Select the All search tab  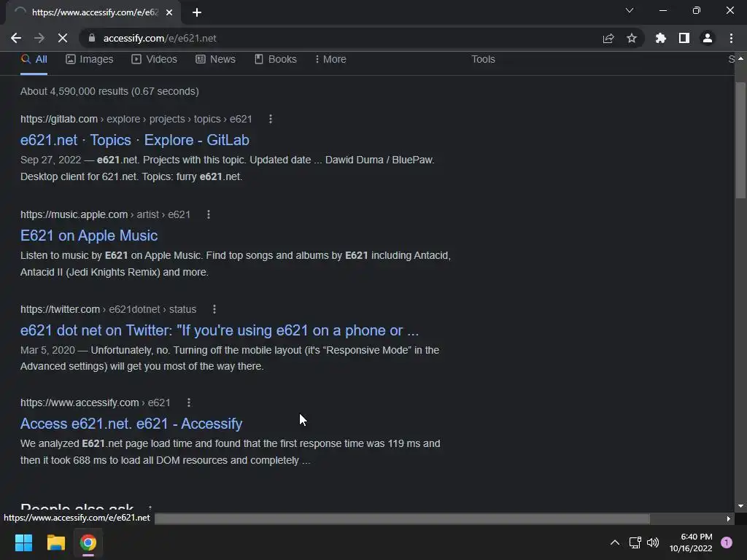[x=34, y=60]
